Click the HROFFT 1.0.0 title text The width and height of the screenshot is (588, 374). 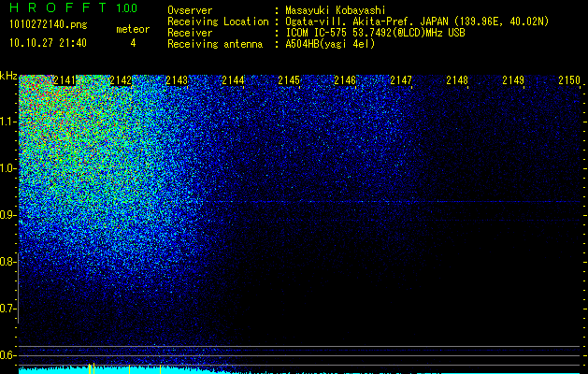[73, 7]
